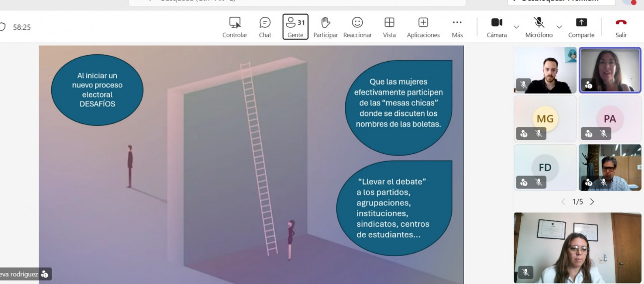Screen dimensions: 644x284
Task: Open the Aplicaciones apps menu
Action: click(423, 27)
